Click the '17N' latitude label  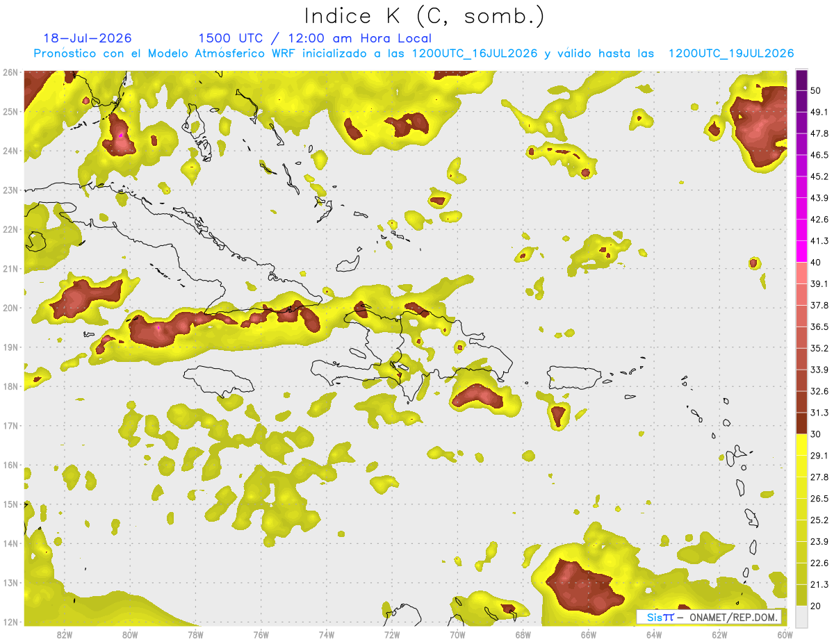tap(10, 426)
